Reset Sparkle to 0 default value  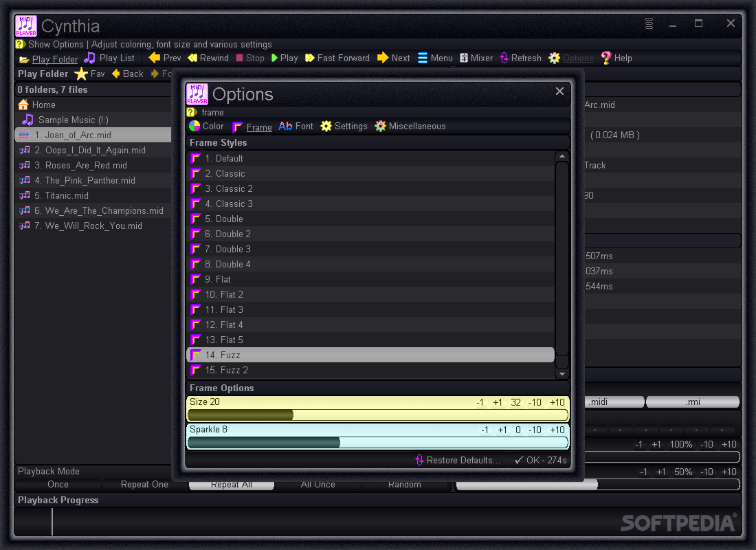(x=518, y=430)
